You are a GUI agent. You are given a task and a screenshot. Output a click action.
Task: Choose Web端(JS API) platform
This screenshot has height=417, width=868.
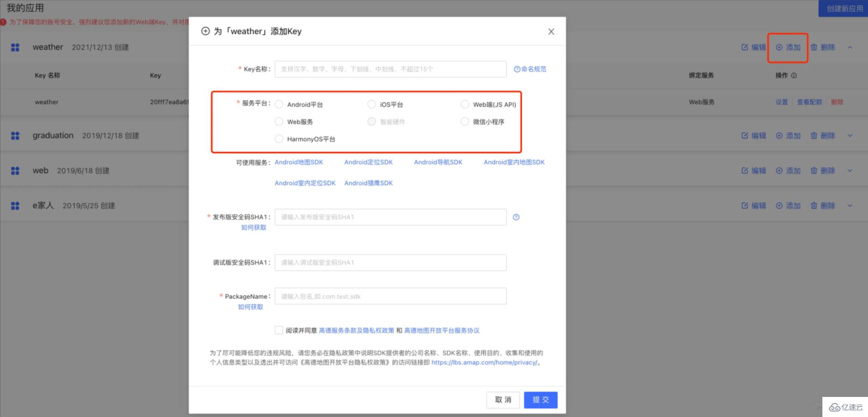(x=465, y=104)
